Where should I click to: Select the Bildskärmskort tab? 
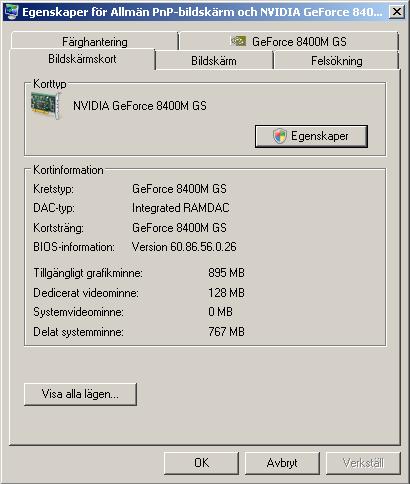point(82,59)
